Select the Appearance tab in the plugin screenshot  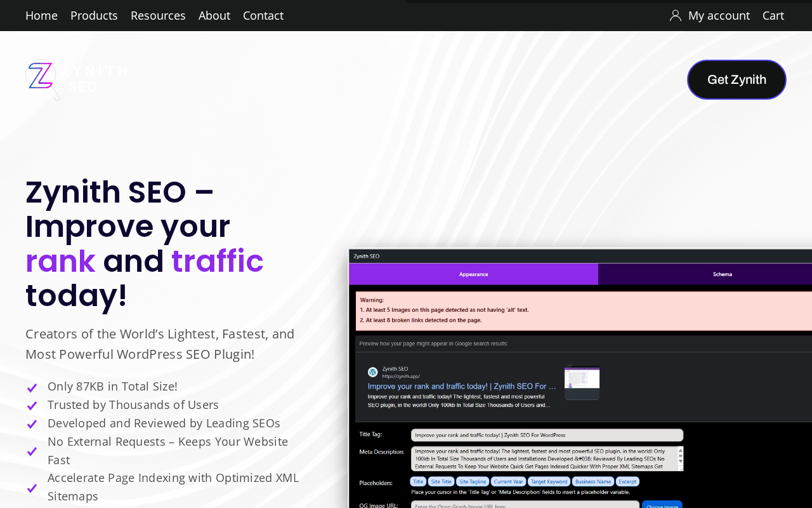click(x=473, y=274)
